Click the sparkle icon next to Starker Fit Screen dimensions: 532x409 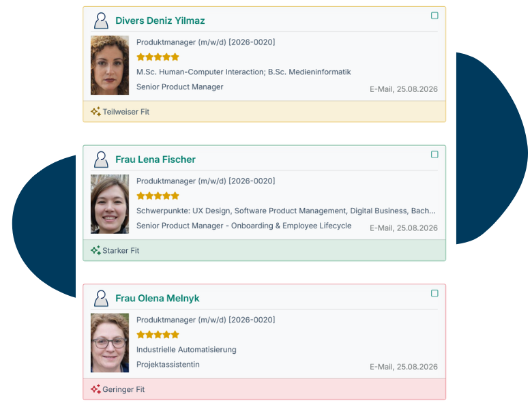95,250
